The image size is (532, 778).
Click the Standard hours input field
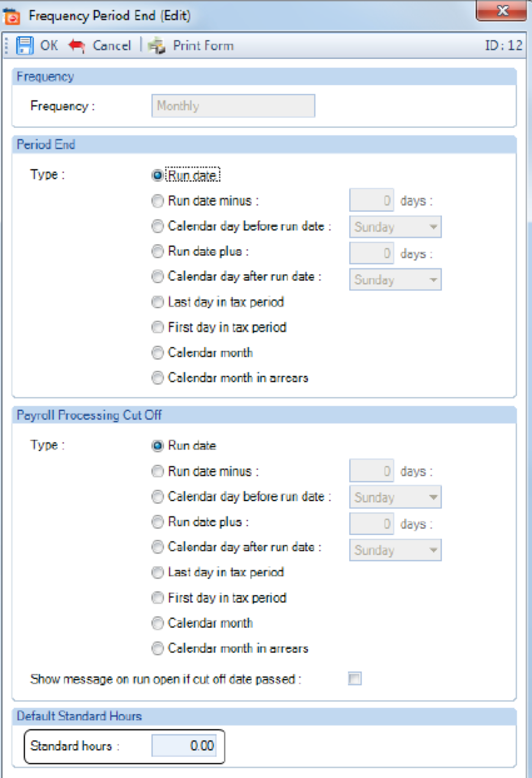(x=184, y=745)
